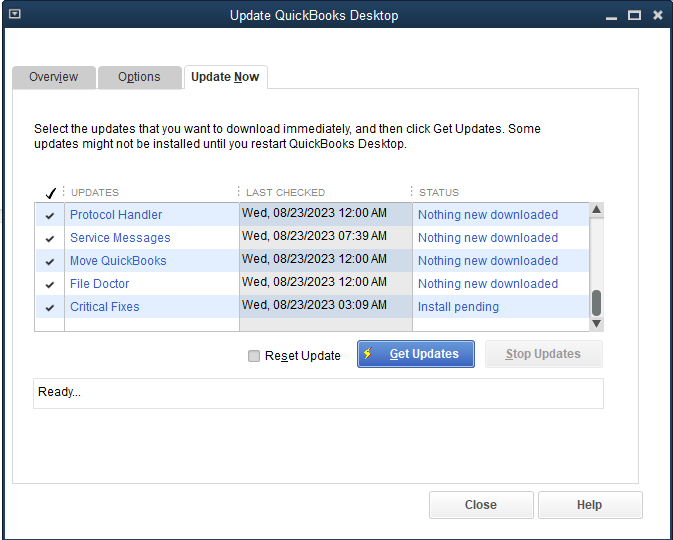Uncheck the Move QuickBooks update
Screen dimensions: 673x540
tap(50, 261)
